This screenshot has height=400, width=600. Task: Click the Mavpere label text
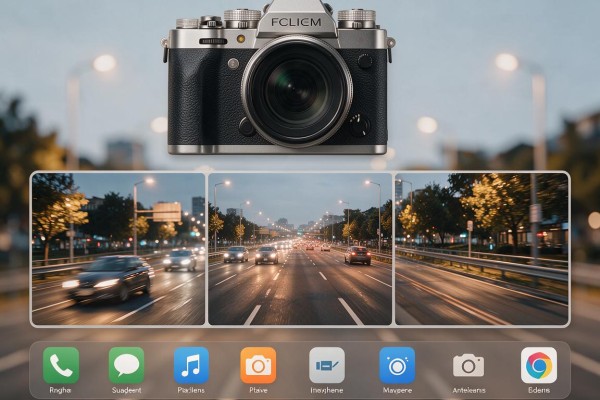coord(397,390)
